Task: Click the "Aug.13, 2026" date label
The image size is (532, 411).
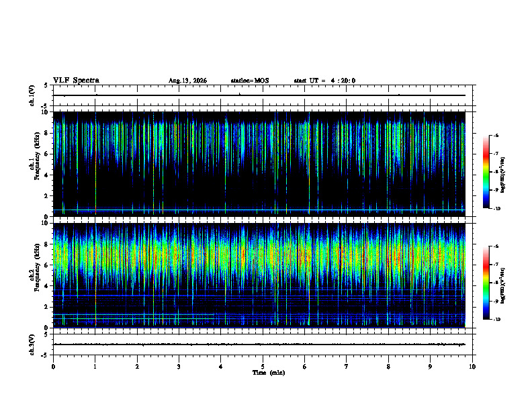Action: 187,81
